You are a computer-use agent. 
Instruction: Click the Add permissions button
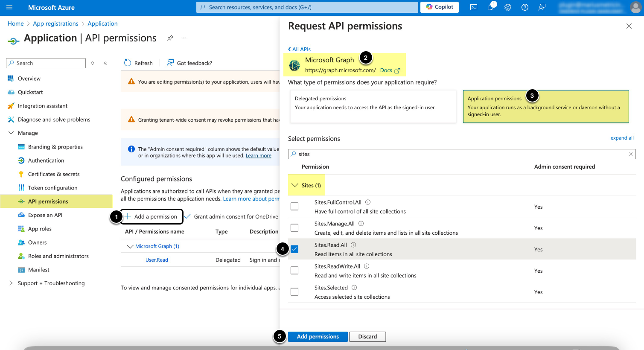[318, 337]
